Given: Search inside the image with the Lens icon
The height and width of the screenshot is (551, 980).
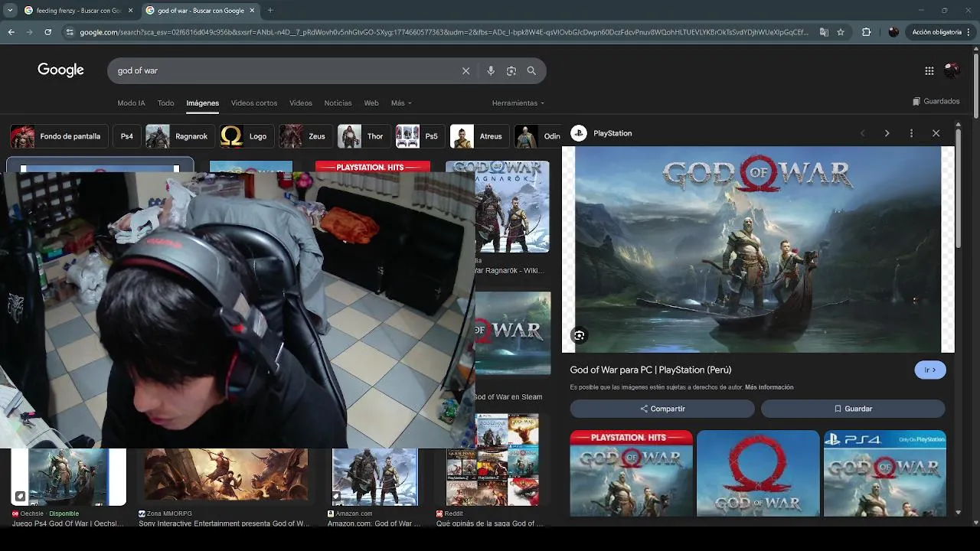Looking at the screenshot, I should [x=579, y=335].
